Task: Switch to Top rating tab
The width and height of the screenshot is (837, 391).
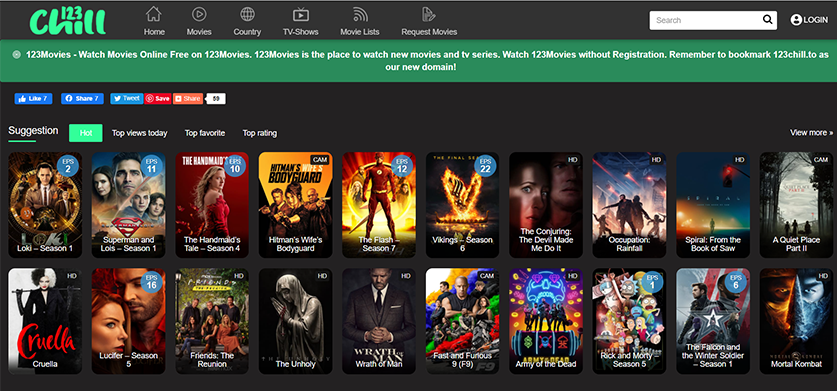Action: click(x=259, y=133)
